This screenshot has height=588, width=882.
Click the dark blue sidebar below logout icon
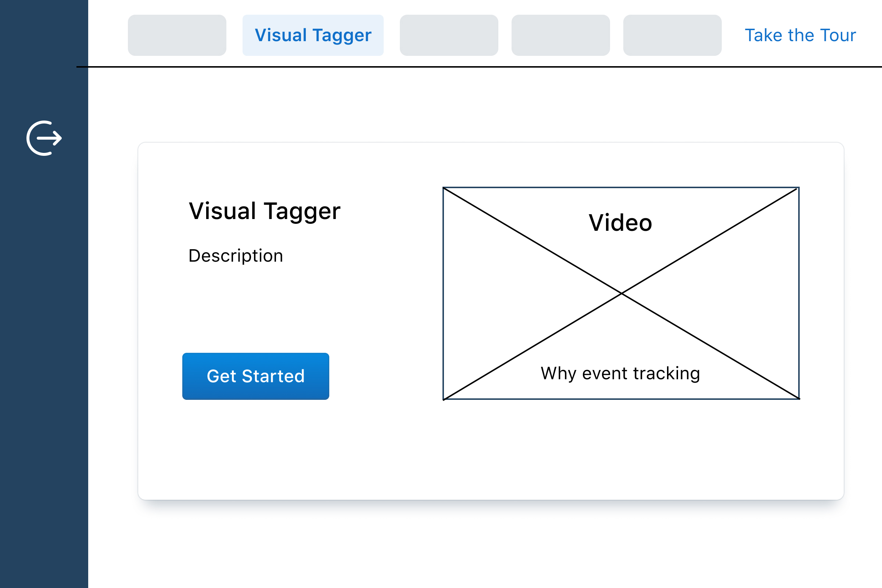tap(44, 337)
